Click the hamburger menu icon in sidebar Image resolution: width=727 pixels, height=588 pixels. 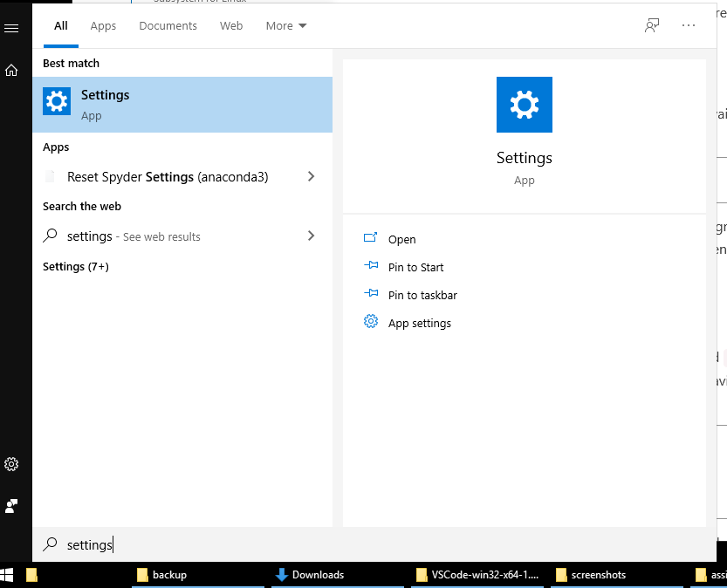click(x=11, y=28)
